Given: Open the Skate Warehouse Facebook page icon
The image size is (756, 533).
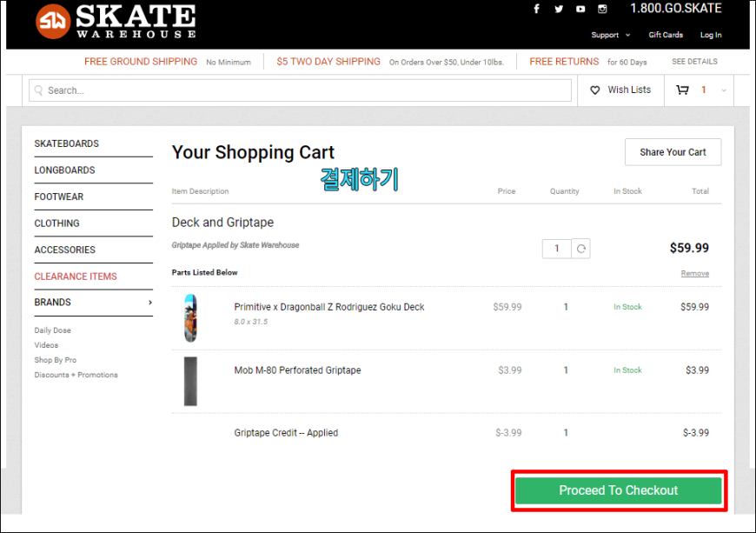Looking at the screenshot, I should click(537, 9).
